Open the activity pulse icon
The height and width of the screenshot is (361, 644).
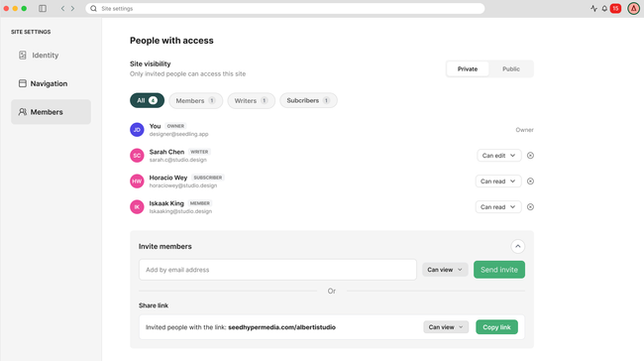(x=593, y=8)
